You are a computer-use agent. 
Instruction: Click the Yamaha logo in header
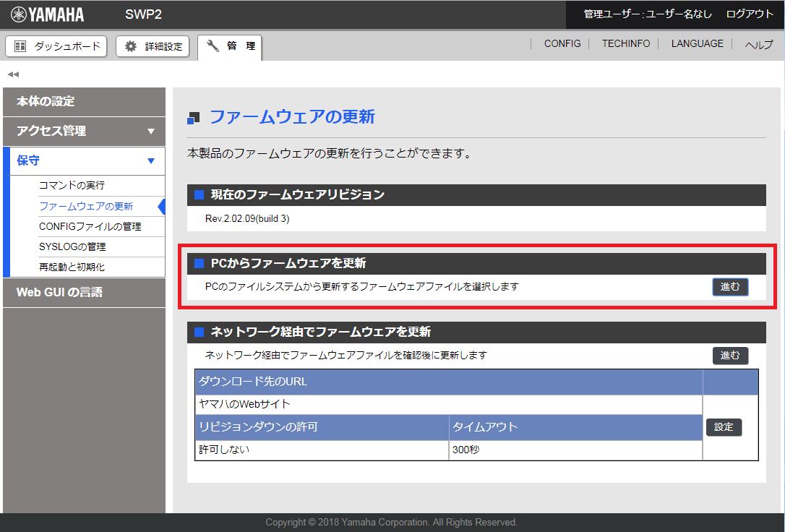[48, 14]
